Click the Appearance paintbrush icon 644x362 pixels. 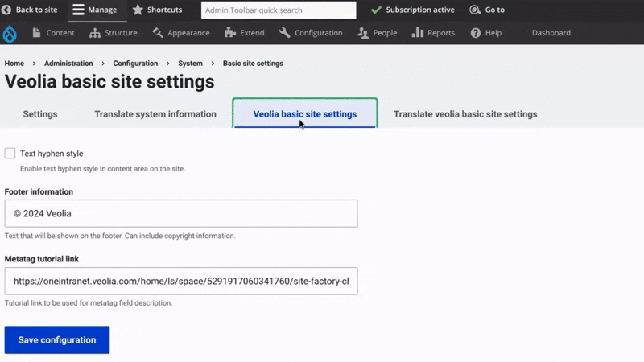coord(158,33)
